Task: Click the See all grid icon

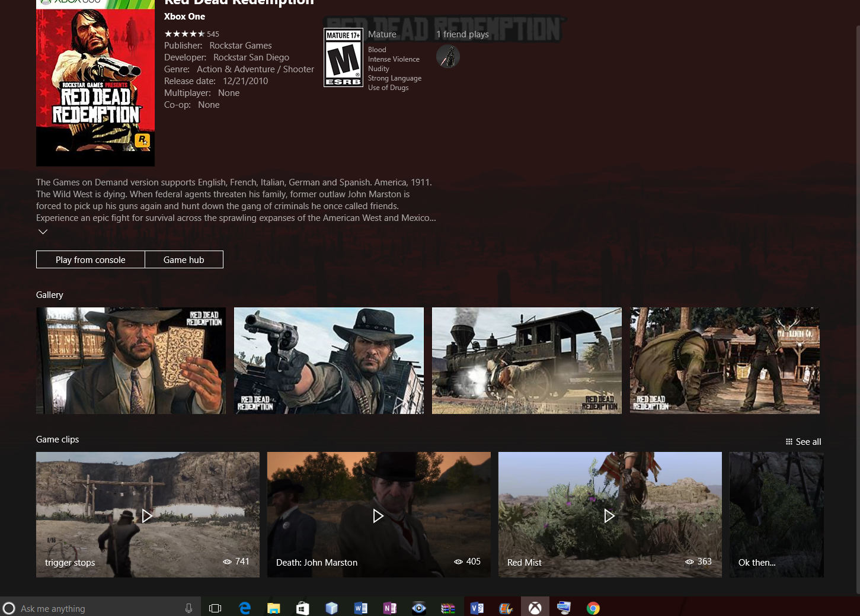Action: coord(789,442)
